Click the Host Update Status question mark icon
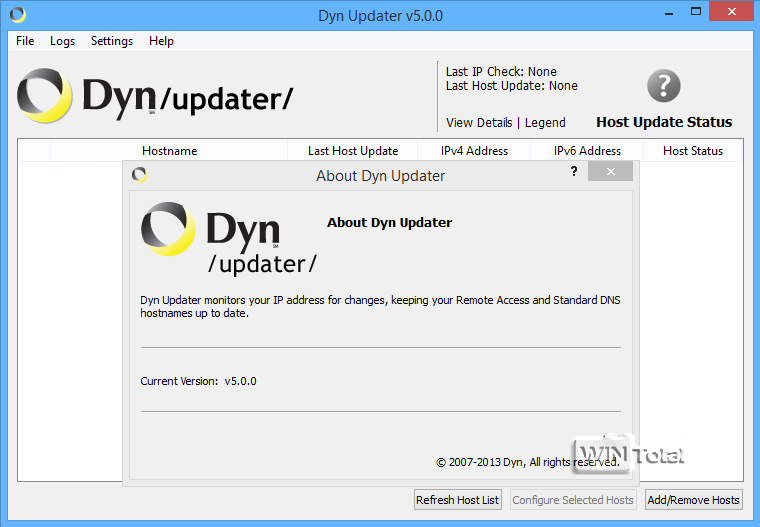This screenshot has width=760, height=527. (664, 86)
